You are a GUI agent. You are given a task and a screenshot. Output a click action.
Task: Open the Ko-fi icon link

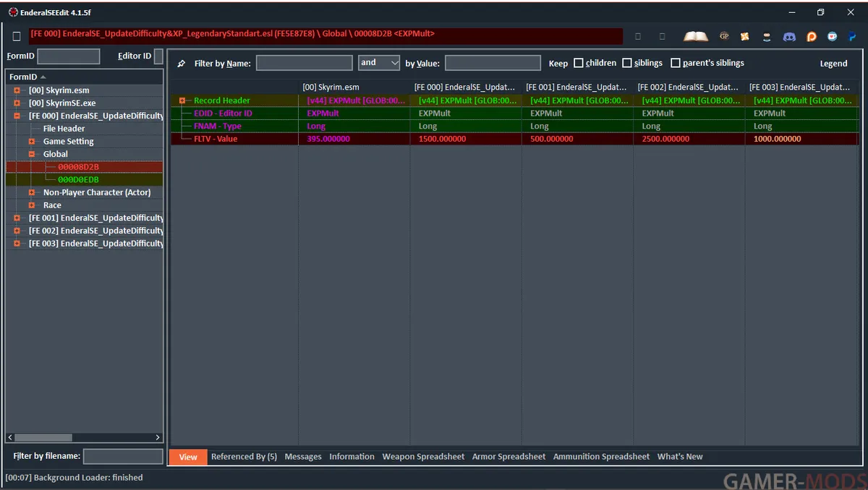833,36
